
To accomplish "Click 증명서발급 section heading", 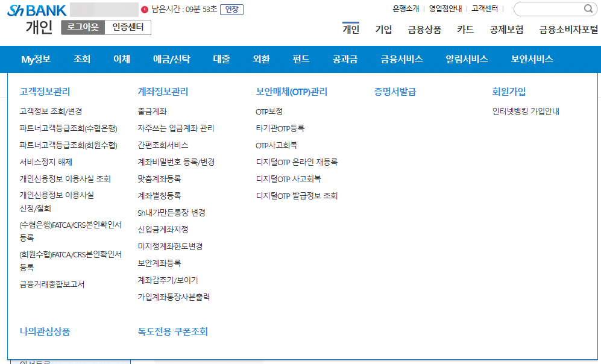I will coord(395,92).
